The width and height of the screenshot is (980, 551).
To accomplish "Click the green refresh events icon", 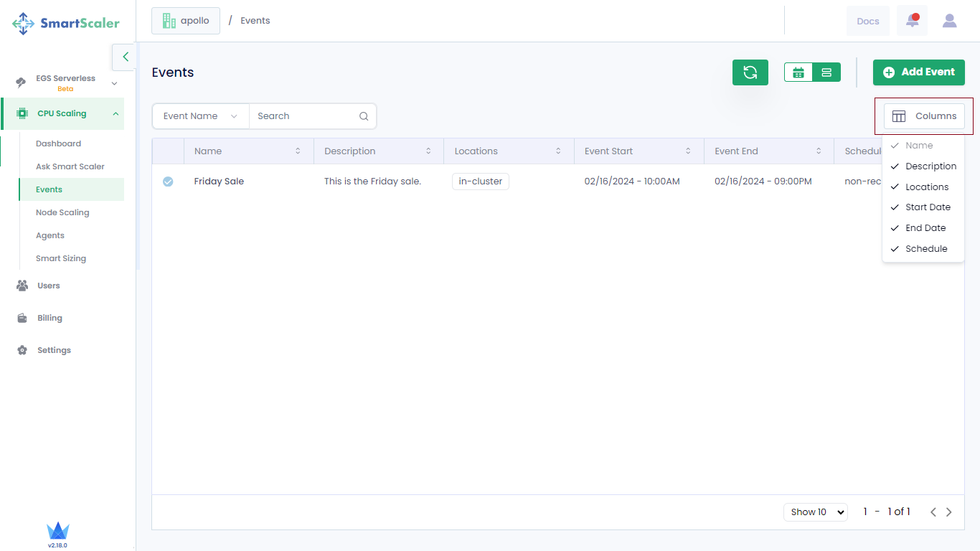I will pyautogui.click(x=750, y=72).
